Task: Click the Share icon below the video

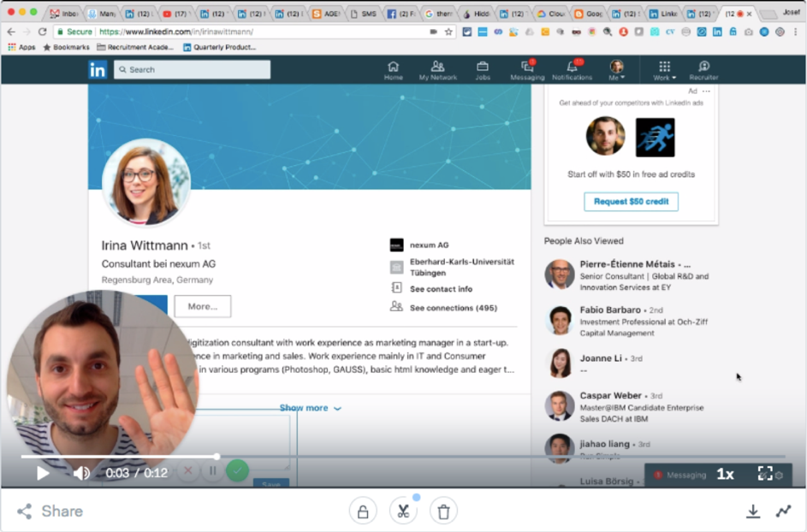Action: [25, 511]
